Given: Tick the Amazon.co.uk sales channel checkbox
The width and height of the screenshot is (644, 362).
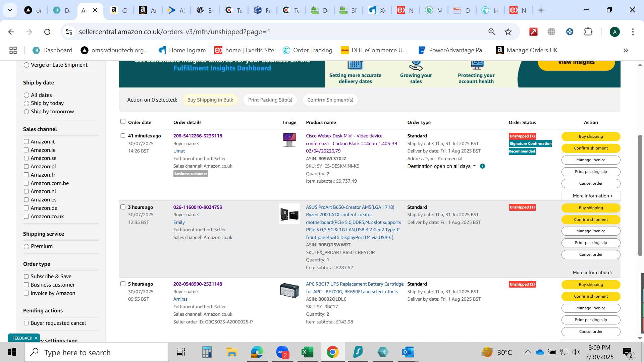Looking at the screenshot, I should pos(26,217).
